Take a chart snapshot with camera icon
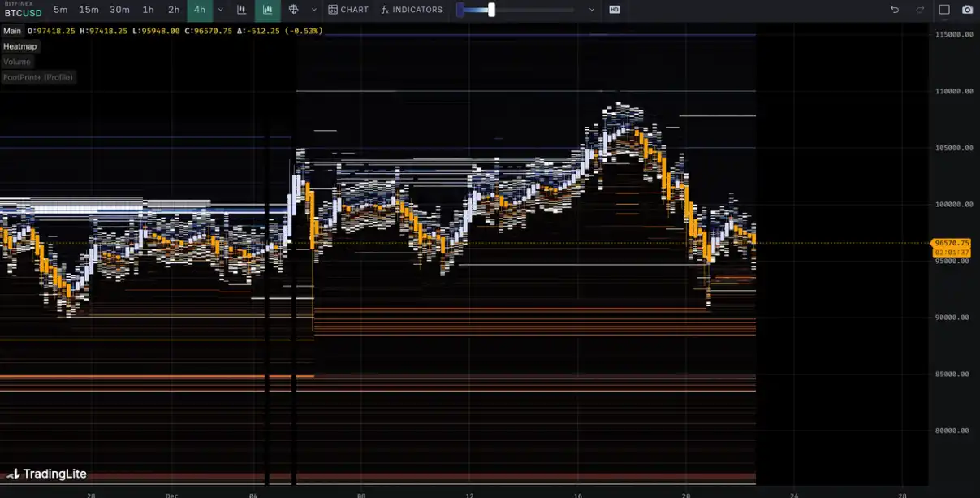Image resolution: width=980 pixels, height=498 pixels. tap(968, 10)
